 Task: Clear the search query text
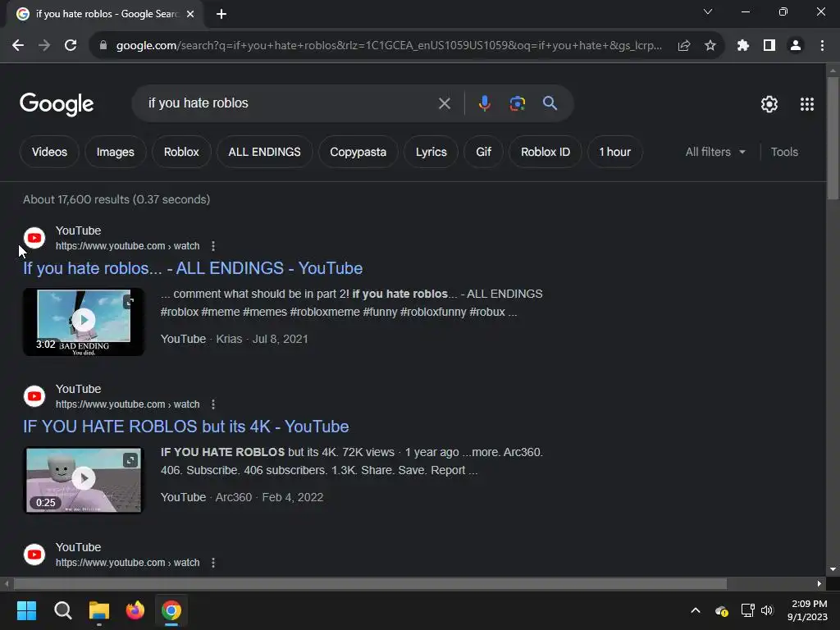(x=445, y=103)
